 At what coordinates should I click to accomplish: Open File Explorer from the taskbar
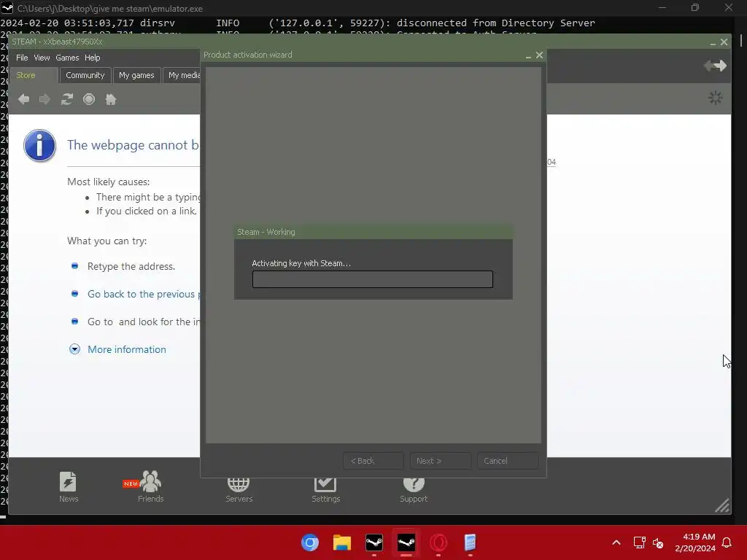[342, 542]
